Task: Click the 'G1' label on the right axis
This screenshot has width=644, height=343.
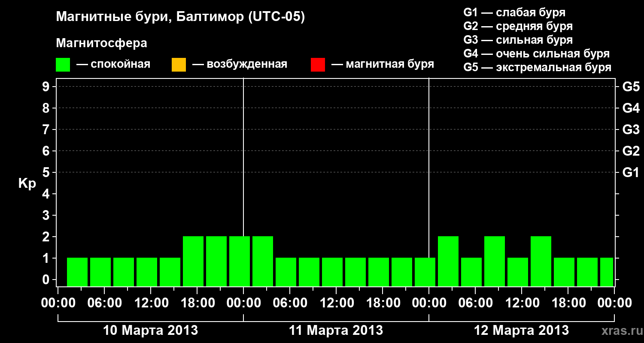Action: pyautogui.click(x=631, y=172)
